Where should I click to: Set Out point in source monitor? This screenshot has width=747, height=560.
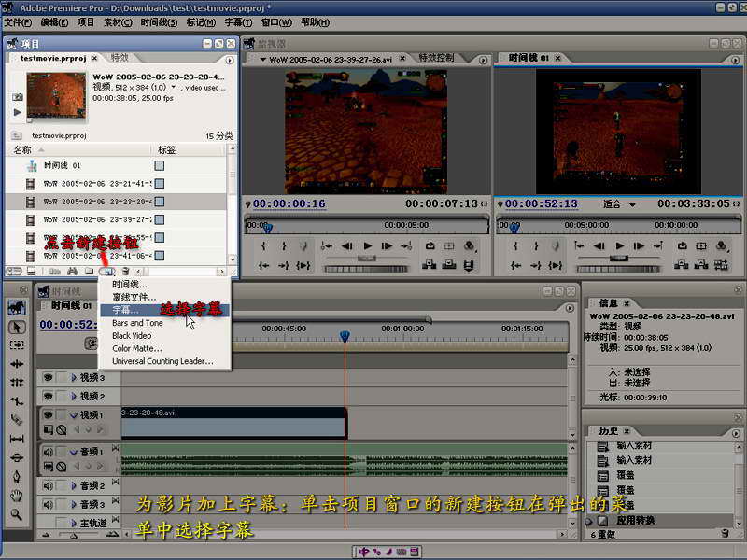284,245
